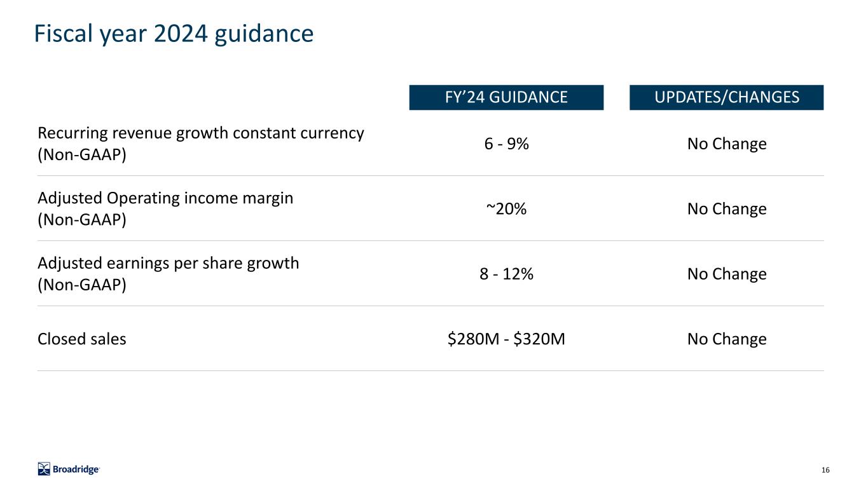Click the 8 - 12% guidance value
This screenshot has width=868, height=488.
(x=506, y=274)
